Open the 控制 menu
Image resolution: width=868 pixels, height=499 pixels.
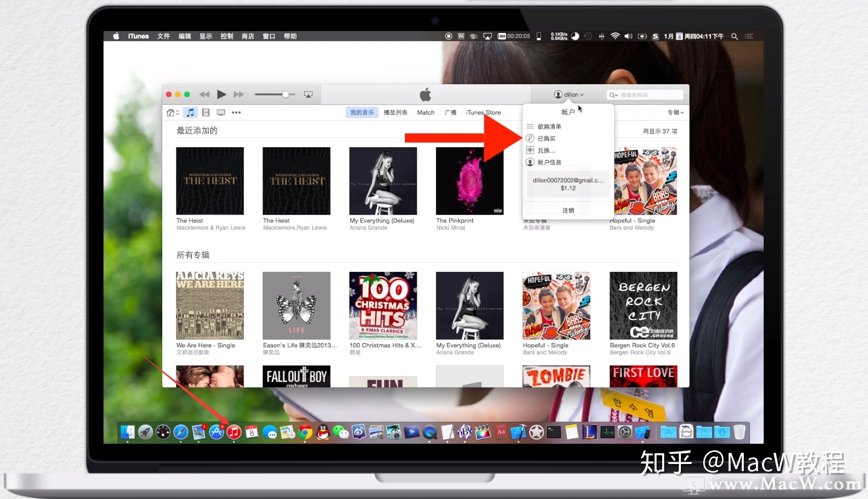(227, 37)
